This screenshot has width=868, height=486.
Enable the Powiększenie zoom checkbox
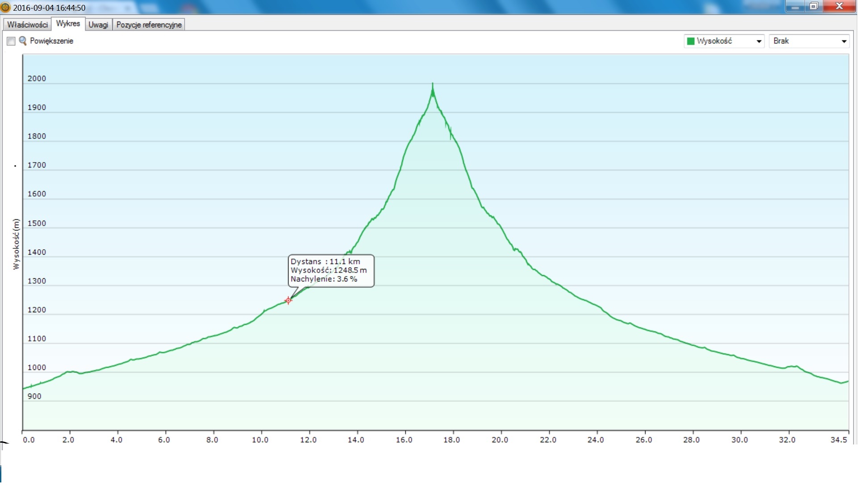tap(11, 41)
